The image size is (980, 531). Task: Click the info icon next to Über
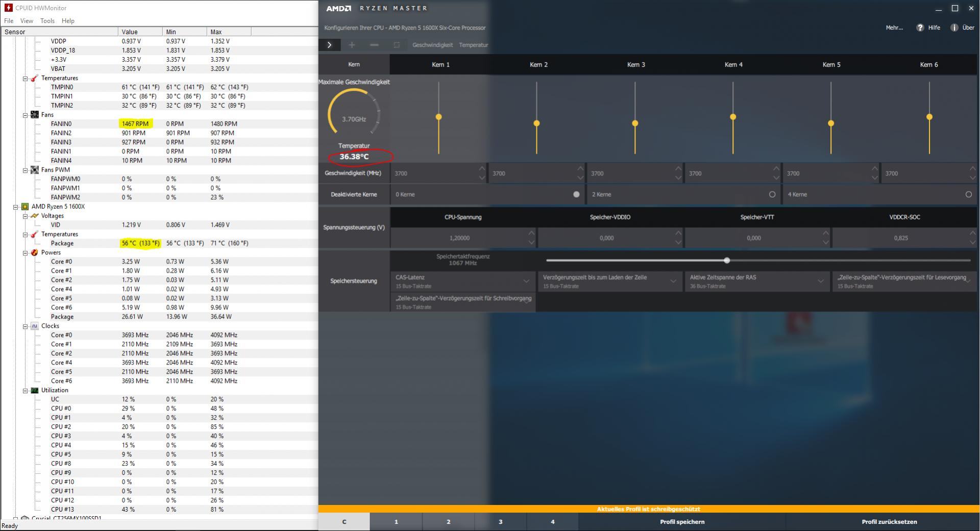point(954,28)
